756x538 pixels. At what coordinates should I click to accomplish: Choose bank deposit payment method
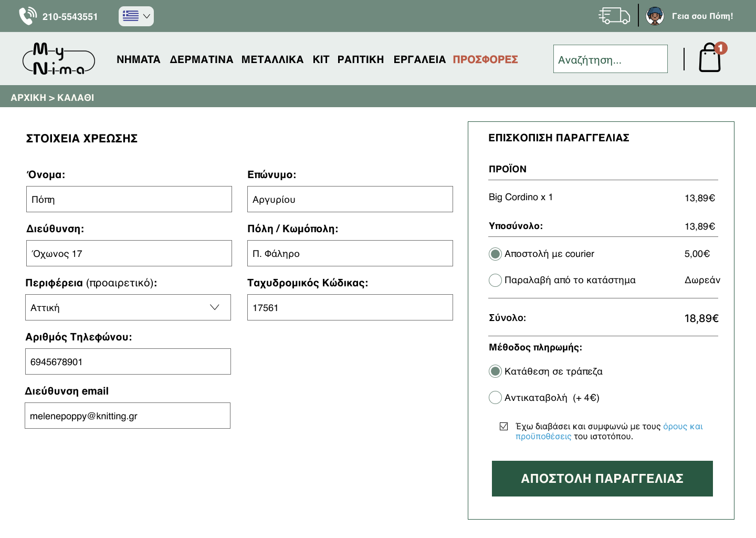click(x=495, y=372)
